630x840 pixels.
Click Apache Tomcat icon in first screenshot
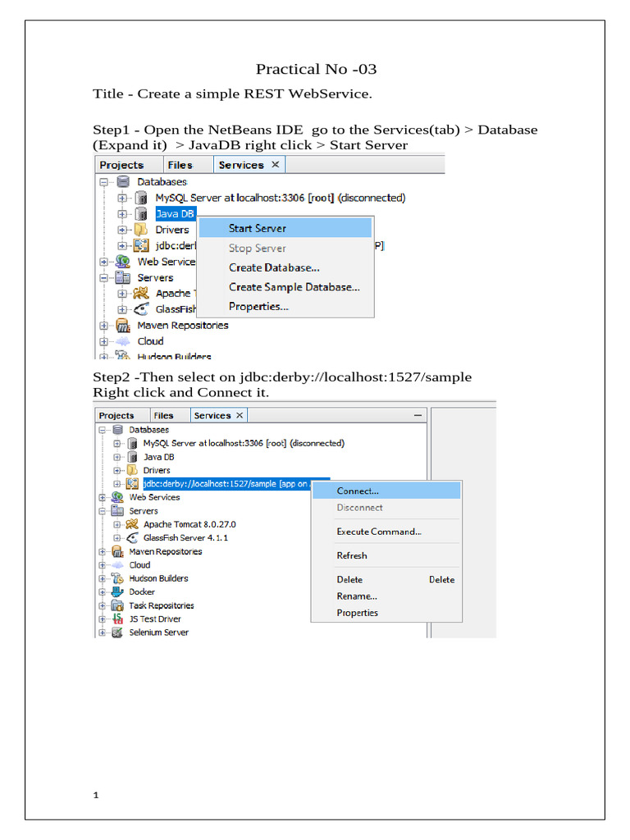click(x=141, y=293)
